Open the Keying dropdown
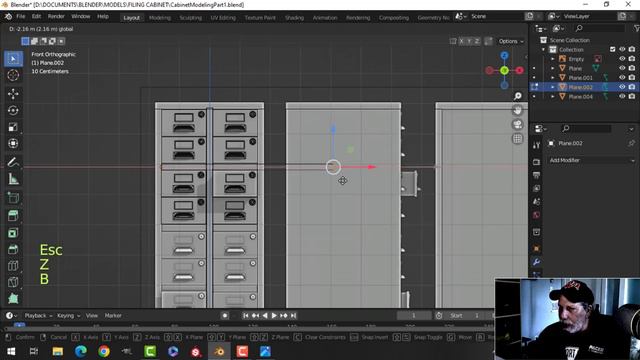The width and height of the screenshot is (640, 360). coord(69,316)
